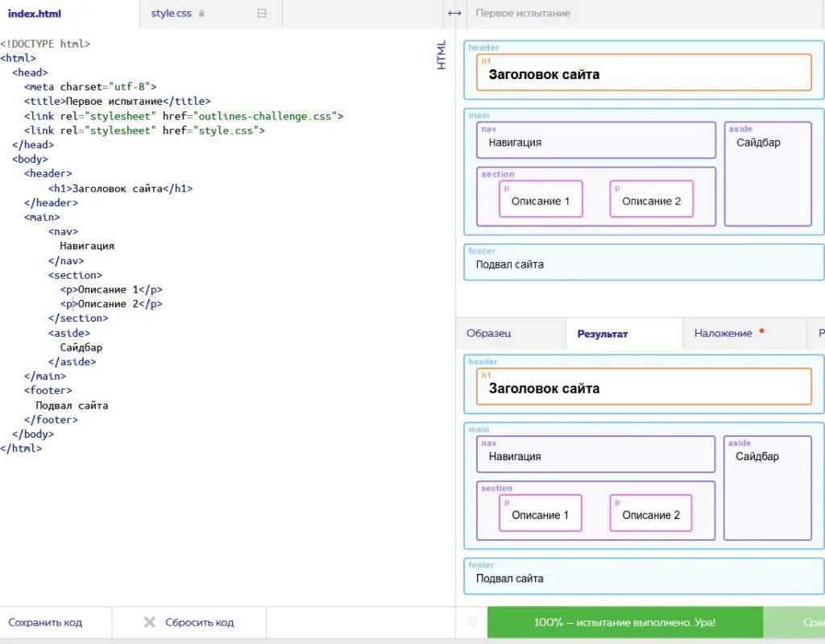Click the vertical HTML editor label
Viewport: 825px width, 644px height.
pyautogui.click(x=441, y=55)
